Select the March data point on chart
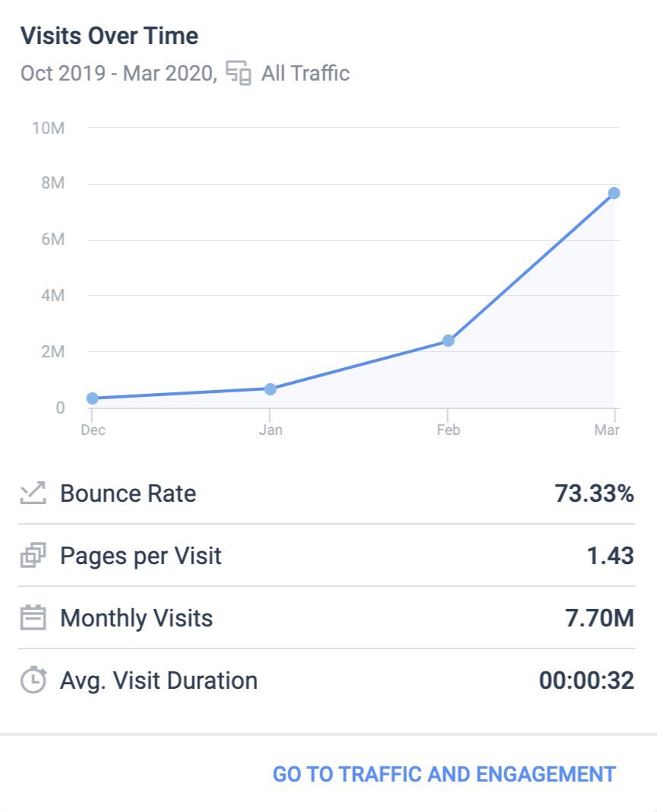Image resolution: width=657 pixels, height=812 pixels. 614,193
